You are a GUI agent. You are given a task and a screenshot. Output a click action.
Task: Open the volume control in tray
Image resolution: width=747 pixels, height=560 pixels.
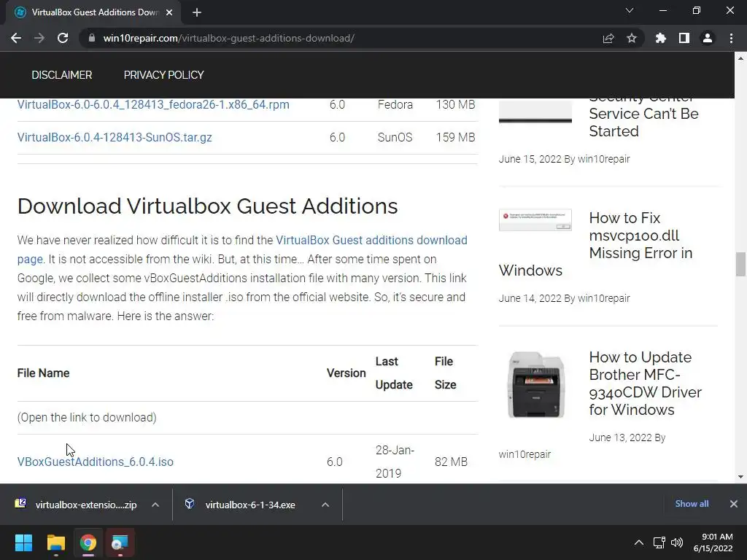(676, 542)
